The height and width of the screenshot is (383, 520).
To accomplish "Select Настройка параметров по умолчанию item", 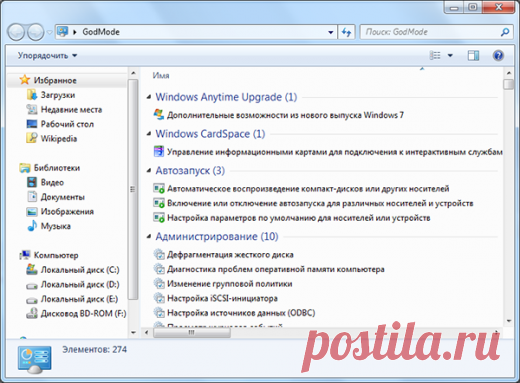I will [299, 218].
